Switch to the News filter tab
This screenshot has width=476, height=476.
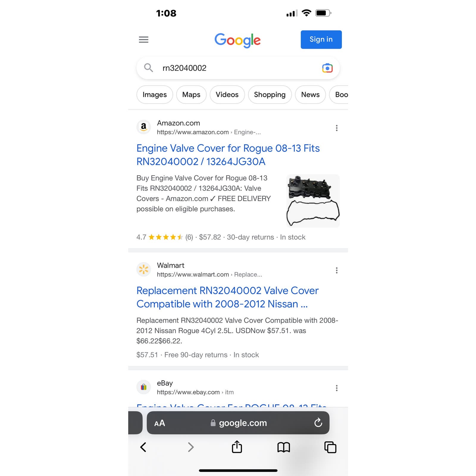coord(310,95)
